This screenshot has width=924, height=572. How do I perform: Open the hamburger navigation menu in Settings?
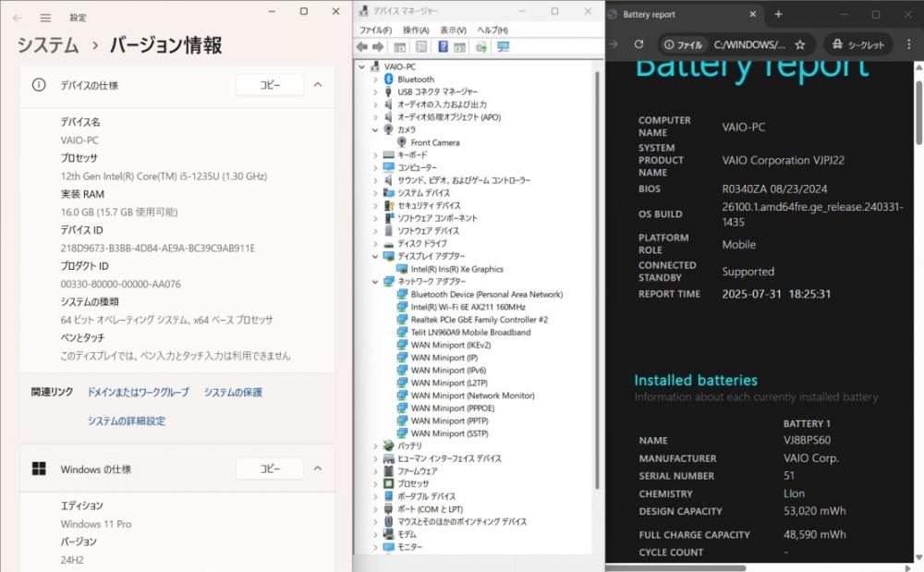(45, 18)
